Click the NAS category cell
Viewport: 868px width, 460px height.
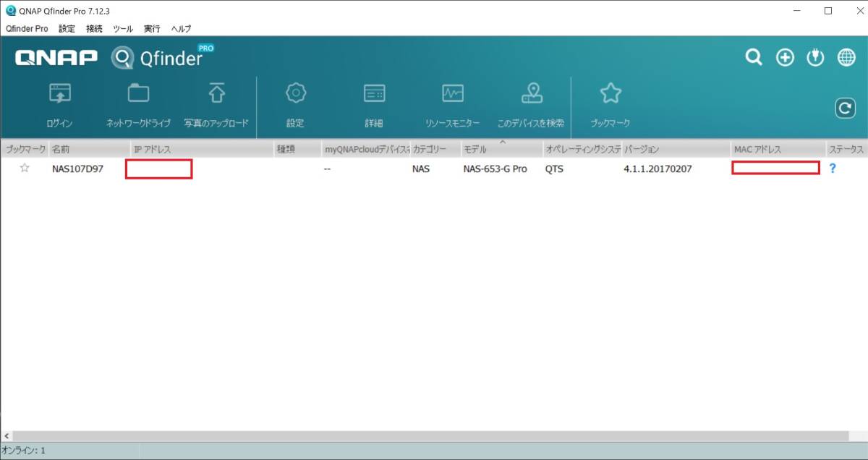pos(421,169)
